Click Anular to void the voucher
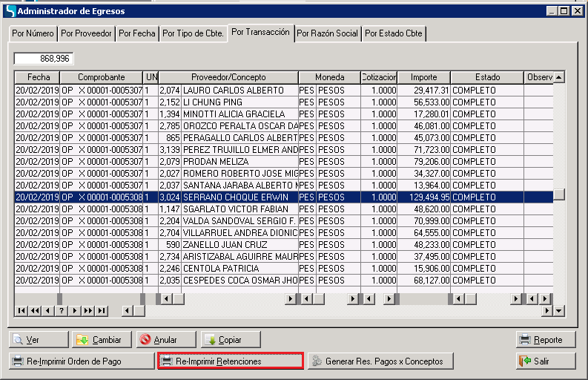Viewport: 588px width, 380px height. [165, 339]
